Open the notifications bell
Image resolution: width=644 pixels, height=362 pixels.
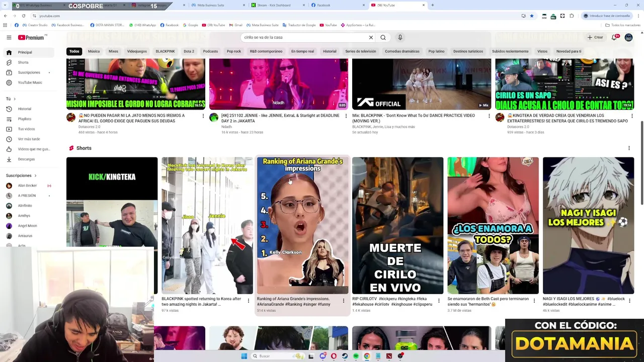coord(614,37)
